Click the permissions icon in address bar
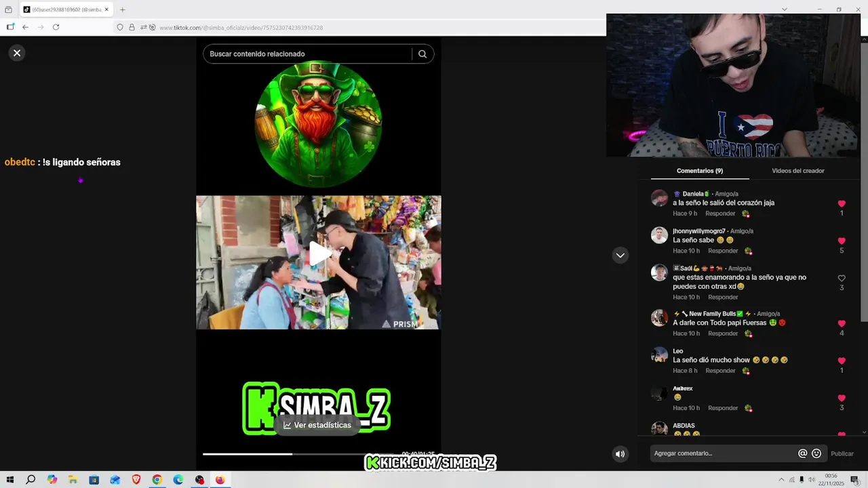The image size is (868, 488). (142, 27)
